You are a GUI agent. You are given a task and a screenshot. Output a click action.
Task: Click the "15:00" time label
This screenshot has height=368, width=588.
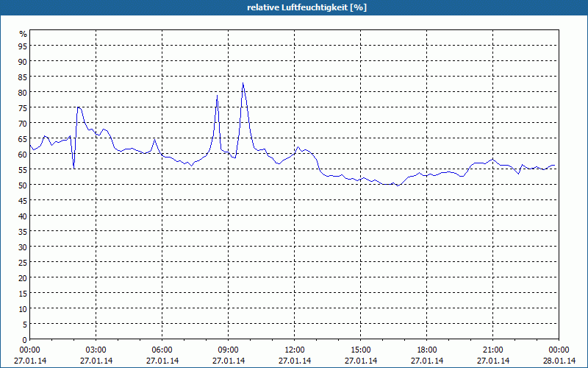coord(361,350)
